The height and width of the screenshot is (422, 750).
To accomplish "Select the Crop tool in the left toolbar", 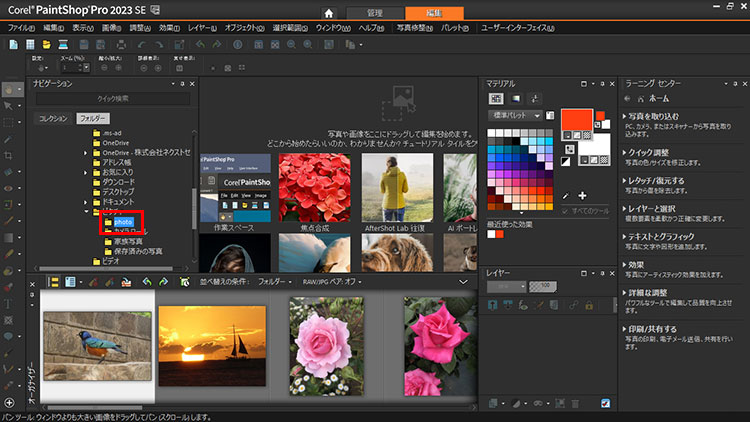I will pos(9,155).
